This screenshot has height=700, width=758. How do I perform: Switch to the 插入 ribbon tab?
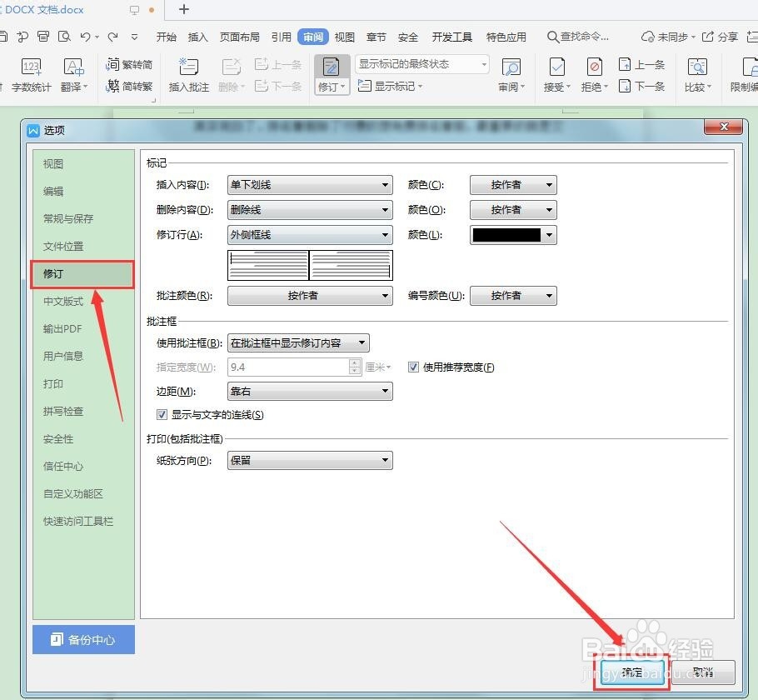(x=197, y=36)
